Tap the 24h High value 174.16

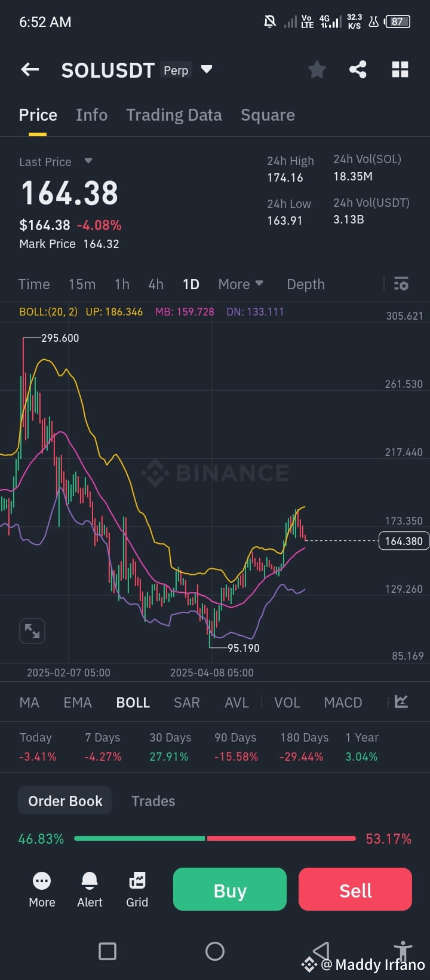point(285,177)
